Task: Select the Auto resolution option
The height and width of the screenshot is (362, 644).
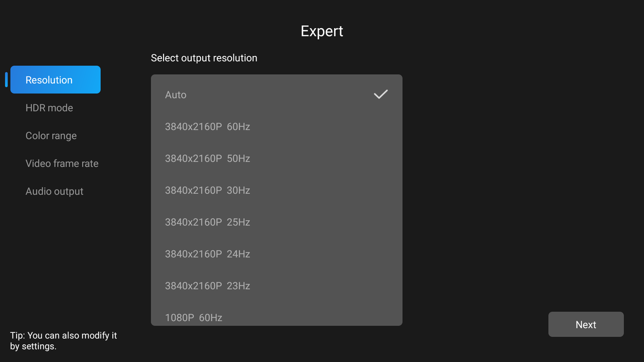Action: pos(277,95)
